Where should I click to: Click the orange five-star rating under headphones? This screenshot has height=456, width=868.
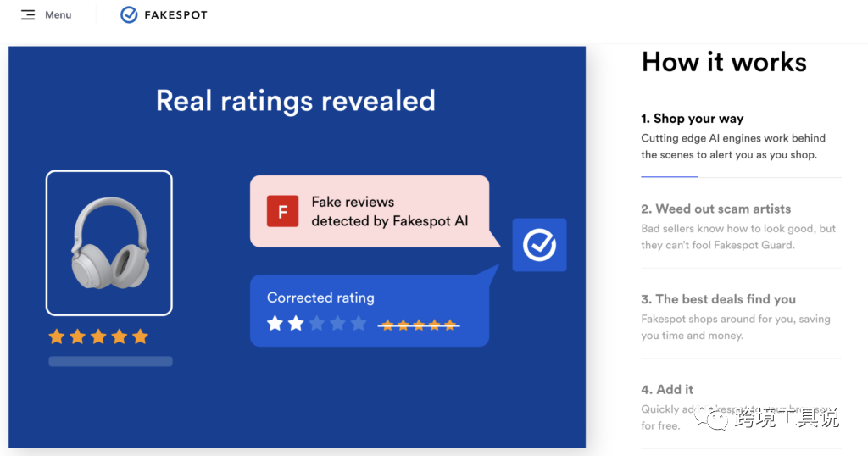(98, 336)
